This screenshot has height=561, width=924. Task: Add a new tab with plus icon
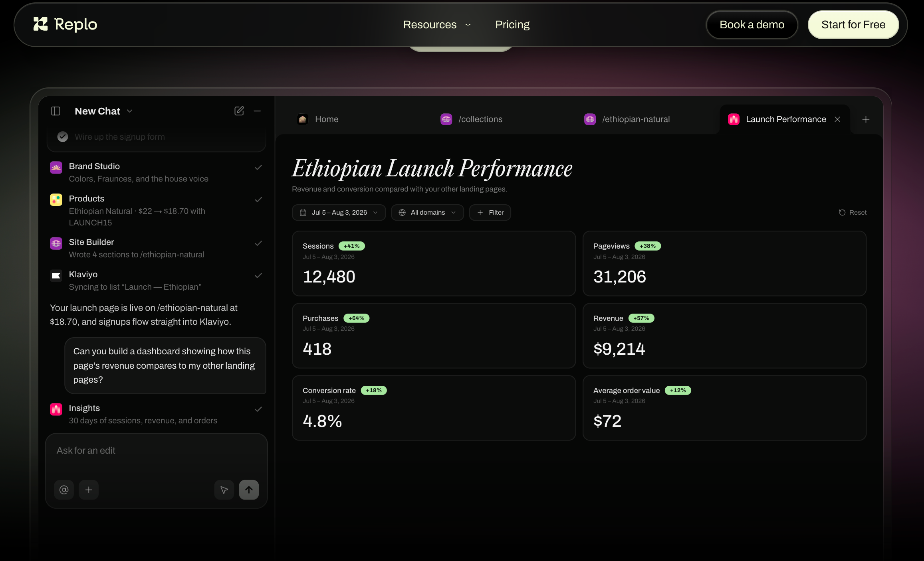click(x=866, y=119)
